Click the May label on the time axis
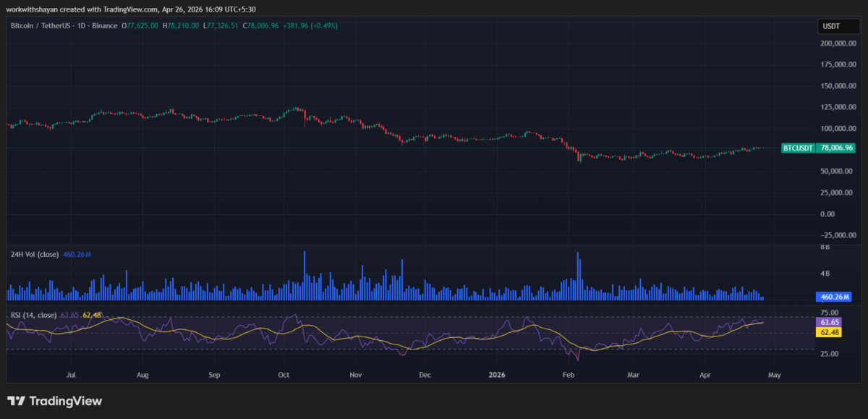The width and height of the screenshot is (868, 419). pos(774,376)
